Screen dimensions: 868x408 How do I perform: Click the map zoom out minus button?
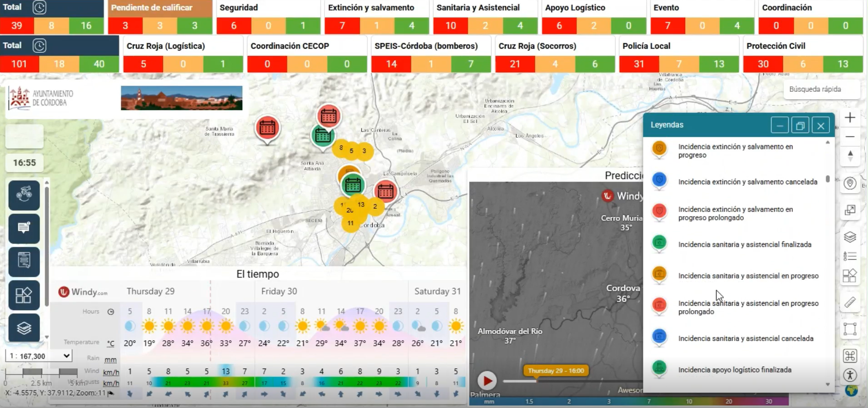click(850, 136)
